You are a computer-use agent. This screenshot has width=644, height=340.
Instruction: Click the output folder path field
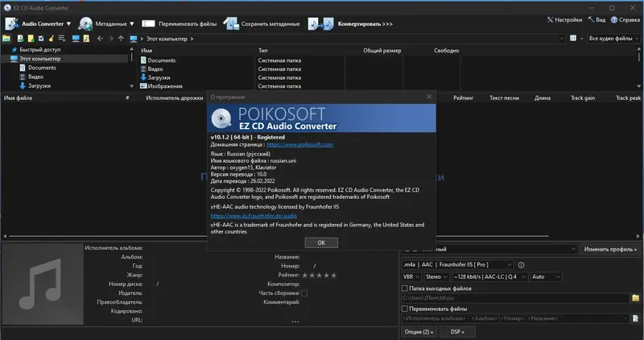(x=515, y=298)
